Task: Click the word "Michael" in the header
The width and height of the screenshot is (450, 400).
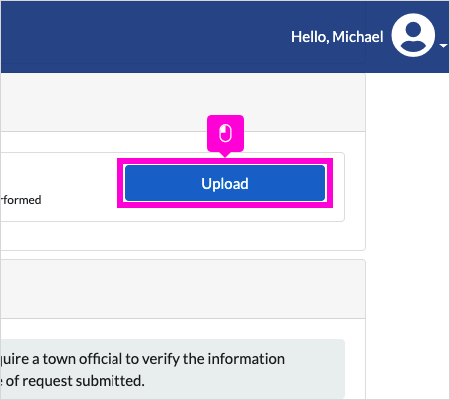Action: [x=358, y=37]
